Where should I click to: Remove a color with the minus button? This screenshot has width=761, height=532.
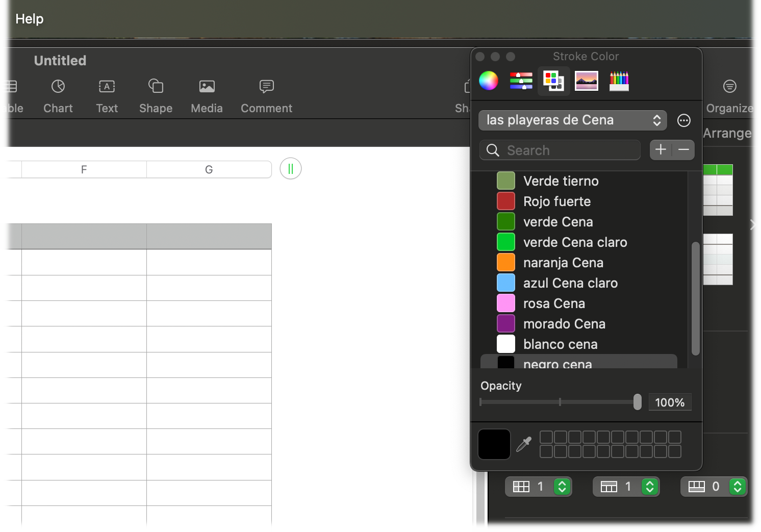tap(683, 150)
